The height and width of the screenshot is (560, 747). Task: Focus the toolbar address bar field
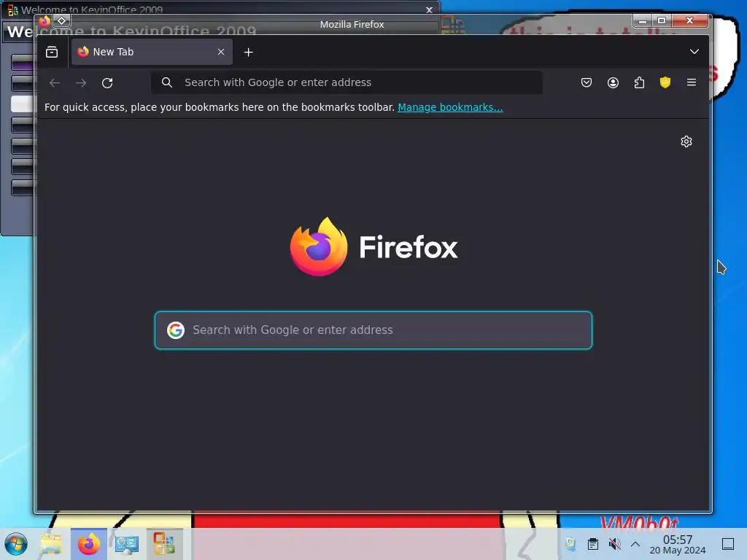[347, 82]
